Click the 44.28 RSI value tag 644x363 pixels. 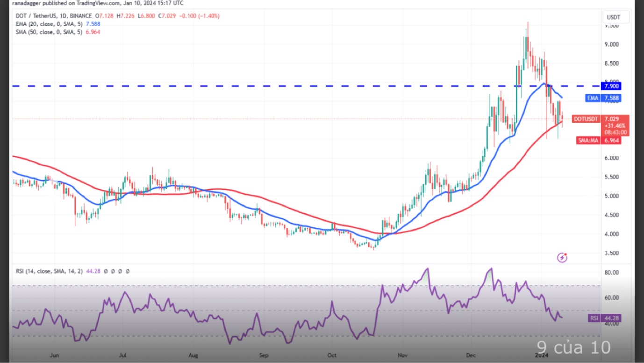click(x=612, y=318)
